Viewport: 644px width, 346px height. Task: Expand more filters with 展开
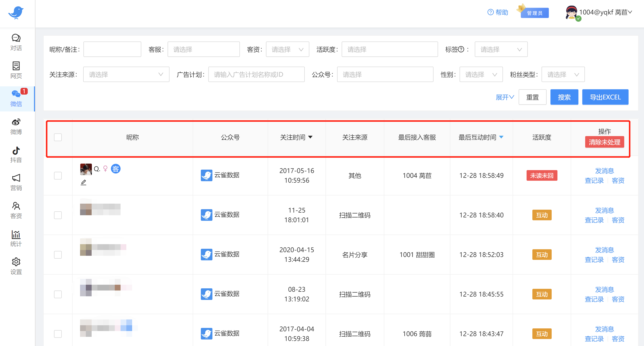(504, 97)
